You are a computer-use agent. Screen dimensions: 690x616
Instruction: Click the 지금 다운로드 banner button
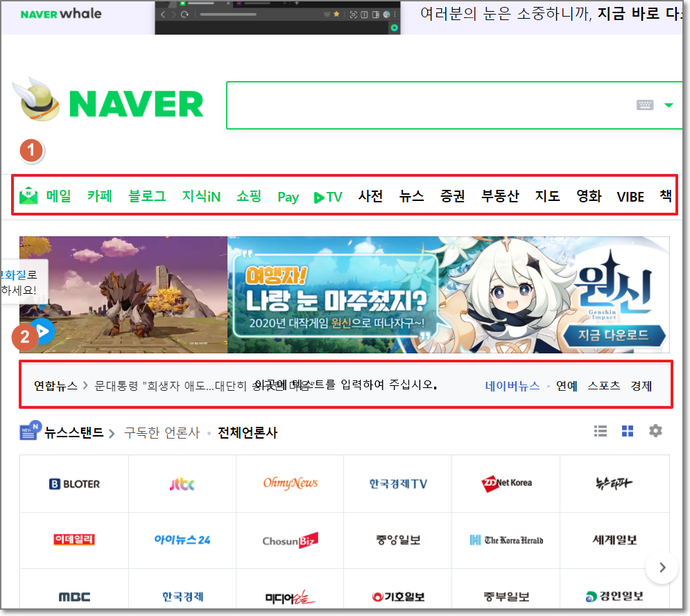tap(614, 335)
